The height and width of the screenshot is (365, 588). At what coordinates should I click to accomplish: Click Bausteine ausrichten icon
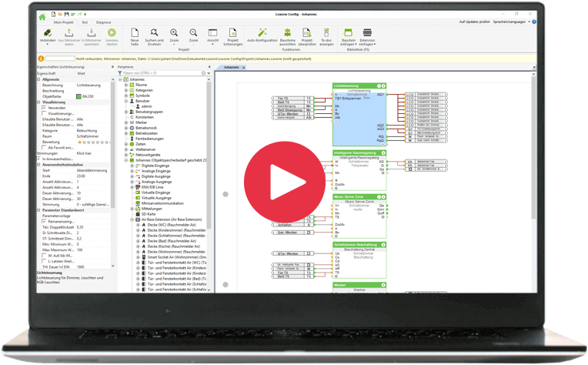[x=286, y=34]
